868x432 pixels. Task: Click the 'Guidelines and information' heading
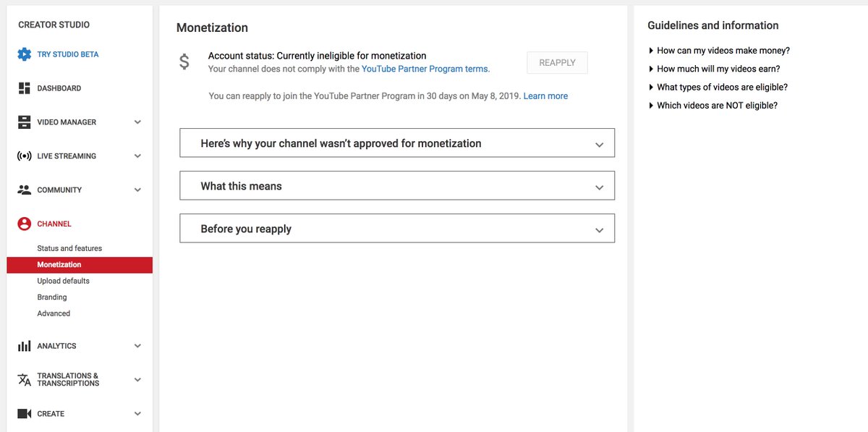tap(713, 25)
